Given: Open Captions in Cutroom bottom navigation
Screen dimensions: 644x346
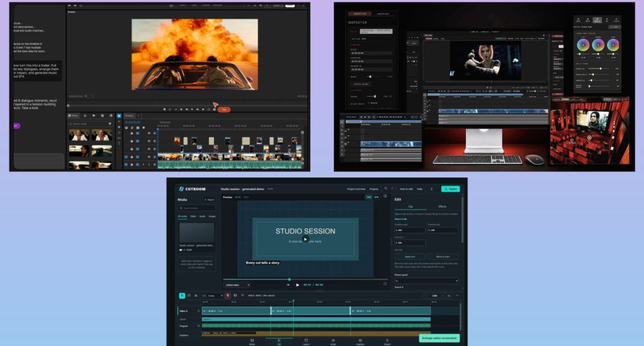Looking at the screenshot, I should pyautogui.click(x=360, y=342).
